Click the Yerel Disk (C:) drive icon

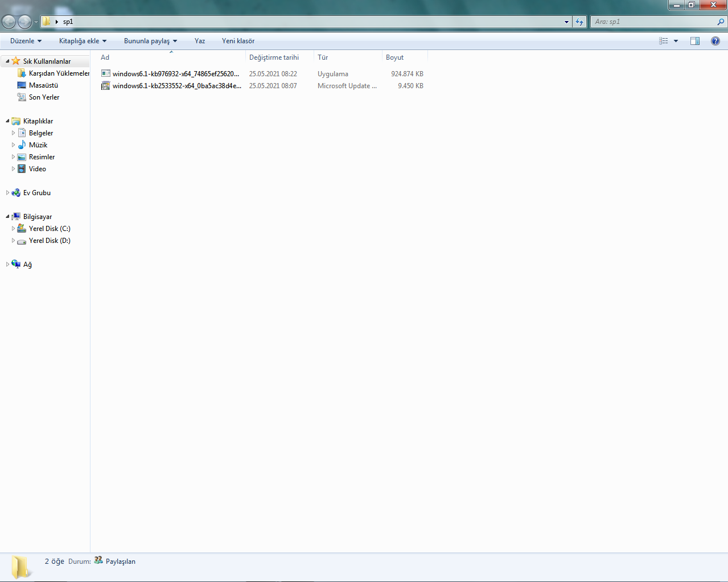click(x=22, y=228)
